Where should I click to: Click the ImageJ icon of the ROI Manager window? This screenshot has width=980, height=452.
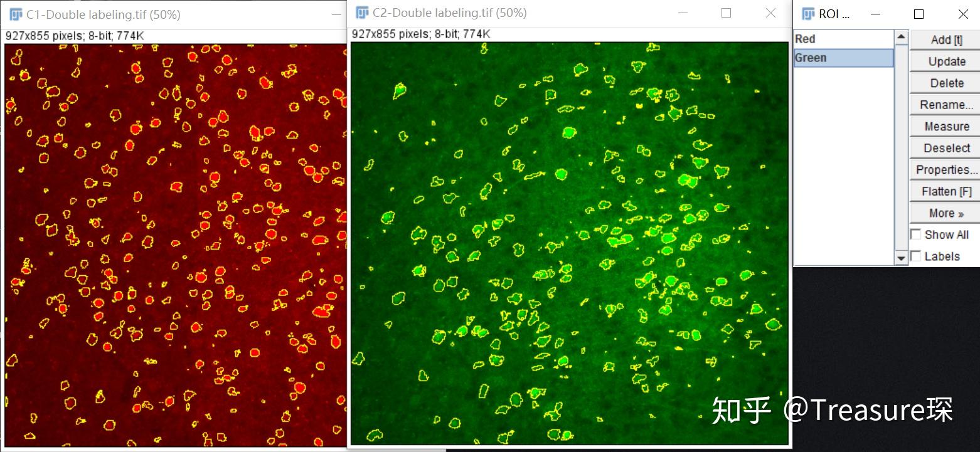809,14
